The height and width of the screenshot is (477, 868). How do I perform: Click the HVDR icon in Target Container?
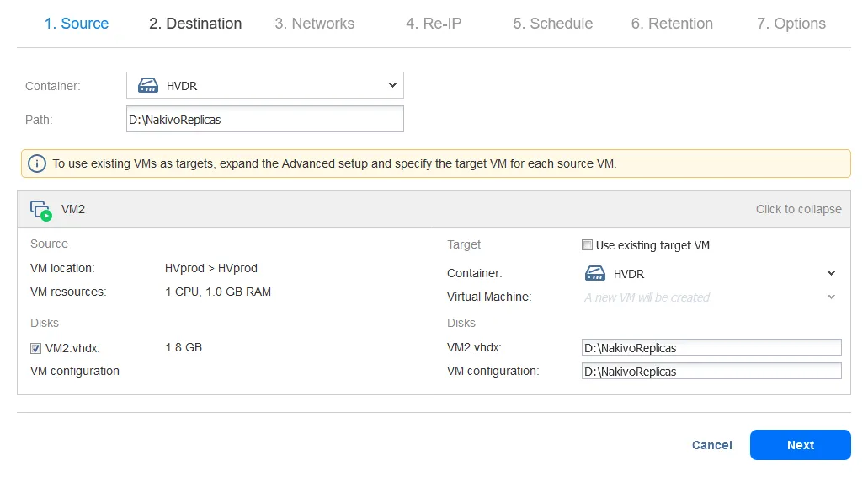595,273
